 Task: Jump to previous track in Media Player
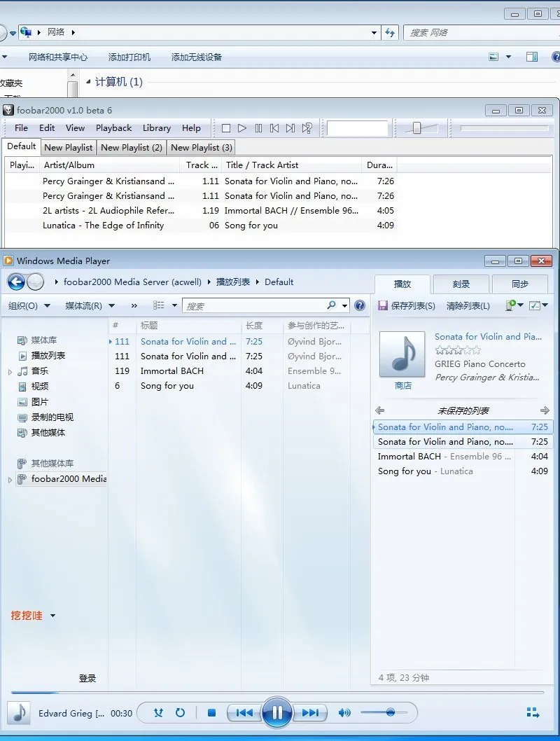(244, 713)
